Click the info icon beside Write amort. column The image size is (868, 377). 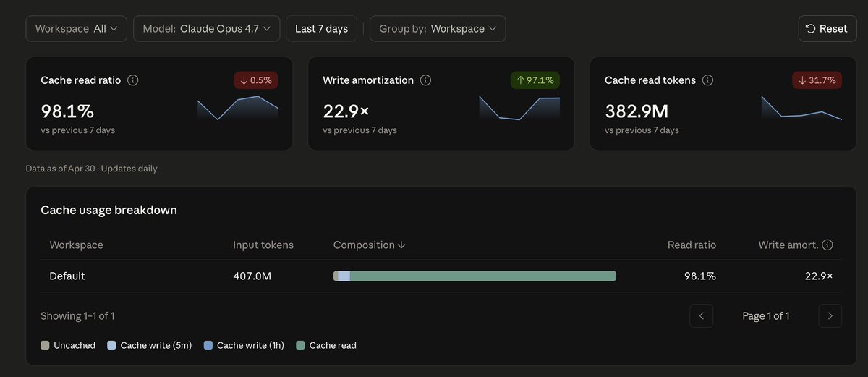click(827, 245)
